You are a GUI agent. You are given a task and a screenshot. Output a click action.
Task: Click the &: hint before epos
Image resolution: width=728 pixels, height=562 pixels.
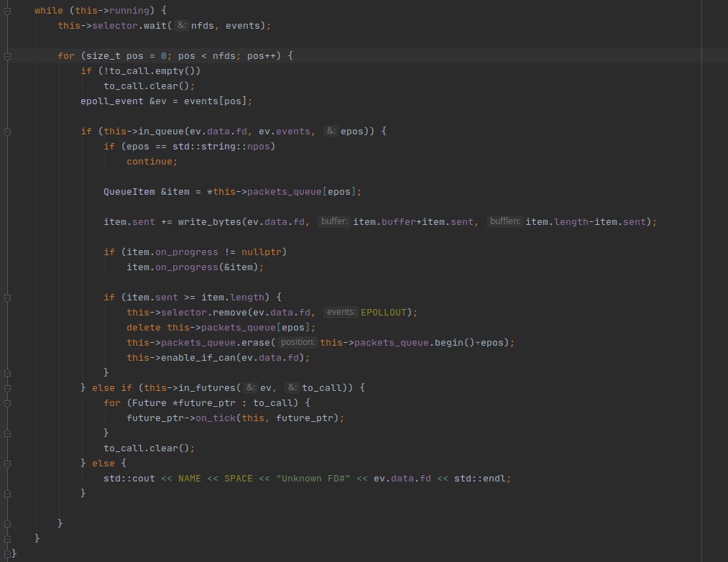coord(331,131)
